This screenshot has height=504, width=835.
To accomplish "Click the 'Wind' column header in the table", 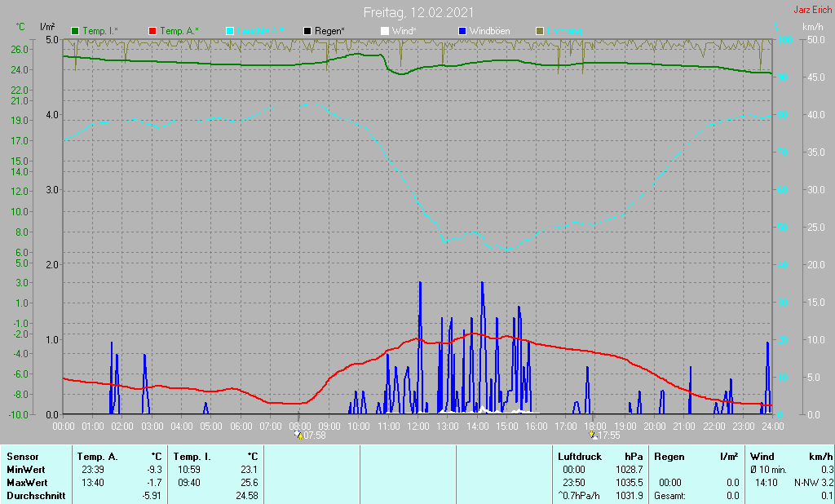I will coord(762,457).
